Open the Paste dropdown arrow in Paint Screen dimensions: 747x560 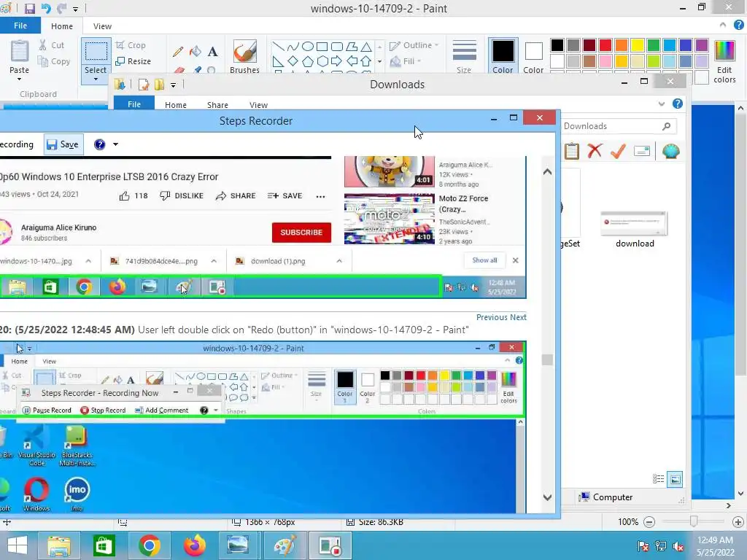click(19, 79)
